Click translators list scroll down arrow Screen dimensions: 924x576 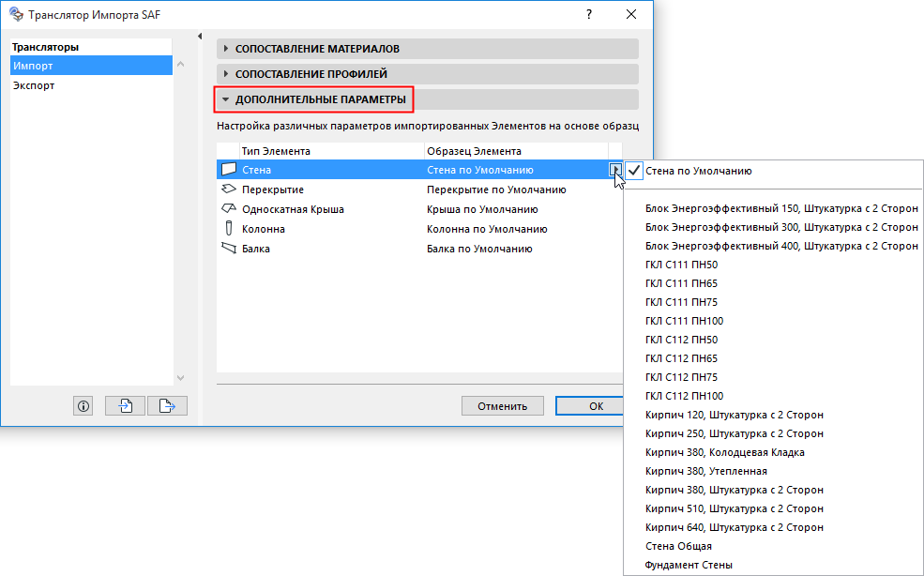tap(181, 378)
